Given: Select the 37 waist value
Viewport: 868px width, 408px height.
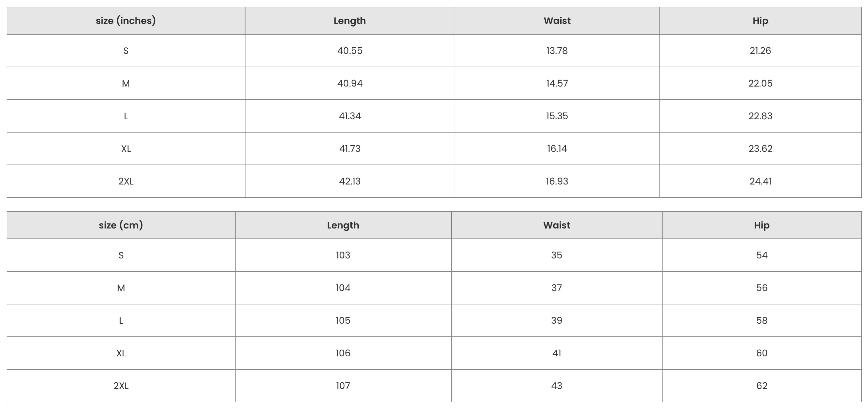Looking at the screenshot, I should 556,288.
